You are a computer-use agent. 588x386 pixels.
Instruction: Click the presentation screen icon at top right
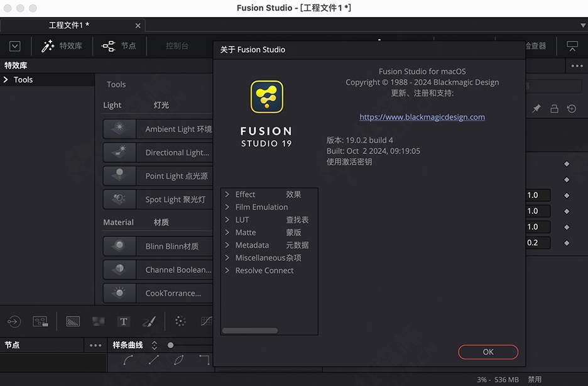click(572, 46)
